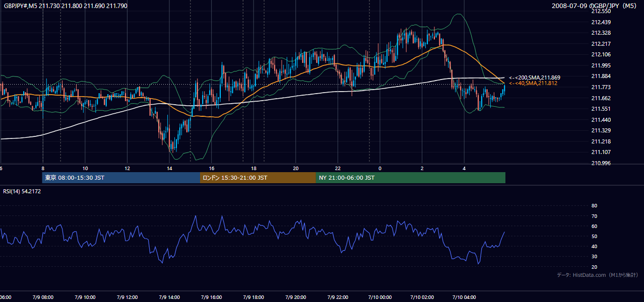Click RSI scale value 70

(x=594, y=216)
